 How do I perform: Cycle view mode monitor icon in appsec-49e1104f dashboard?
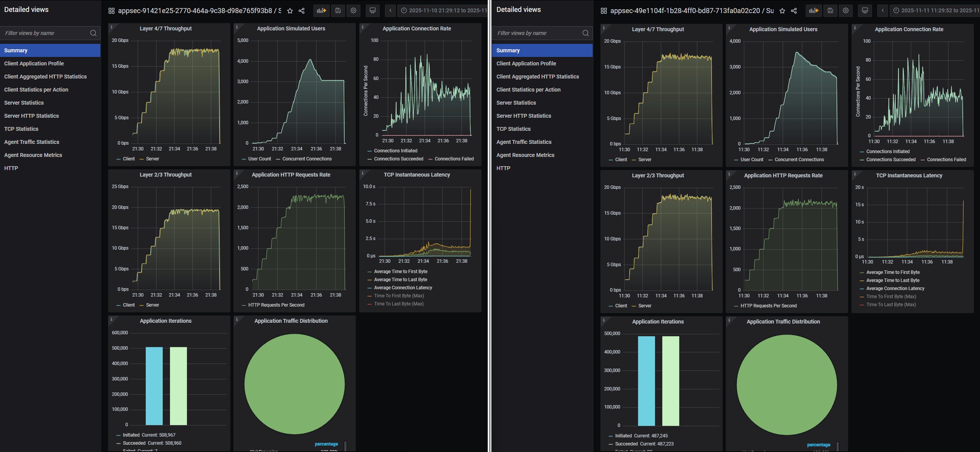pyautogui.click(x=865, y=11)
